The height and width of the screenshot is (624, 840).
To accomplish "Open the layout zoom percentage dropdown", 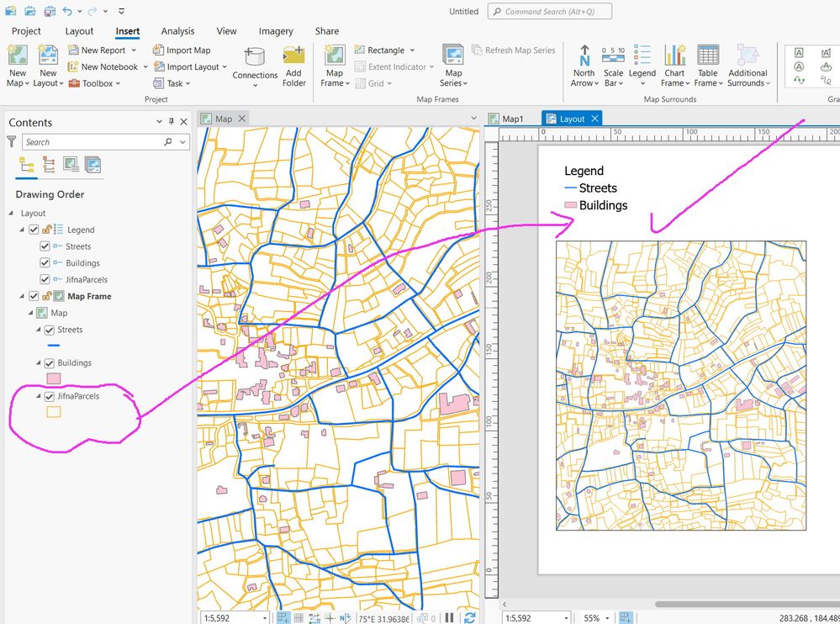I will click(608, 618).
